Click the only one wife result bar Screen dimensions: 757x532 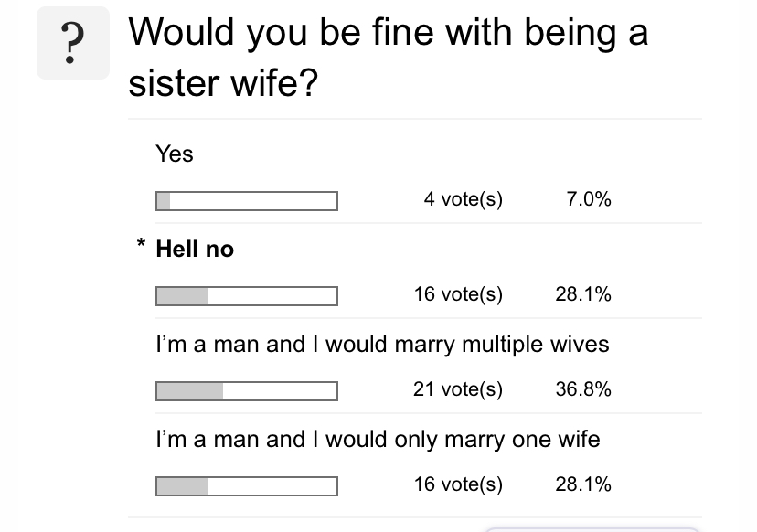pyautogui.click(x=247, y=486)
